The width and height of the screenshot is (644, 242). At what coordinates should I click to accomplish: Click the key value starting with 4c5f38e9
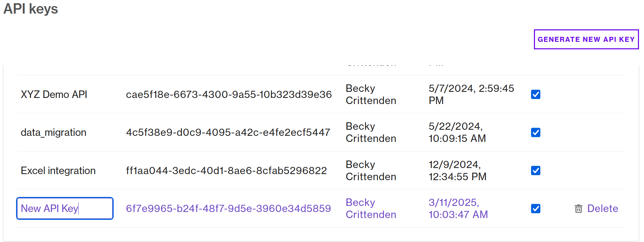(x=228, y=132)
